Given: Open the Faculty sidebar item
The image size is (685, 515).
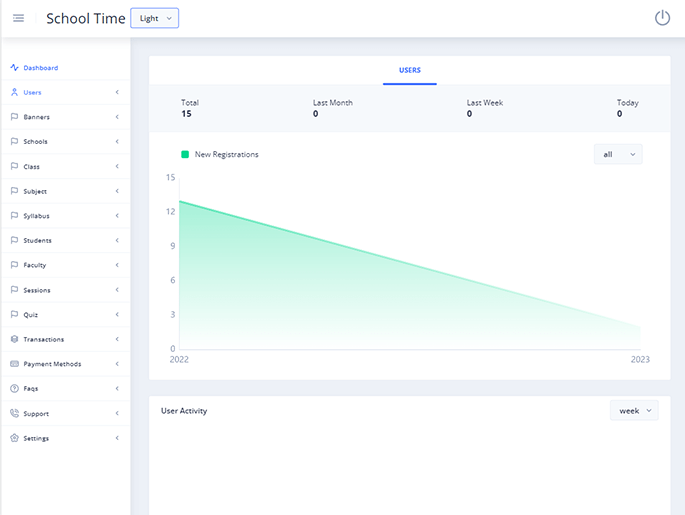Looking at the screenshot, I should coord(66,265).
